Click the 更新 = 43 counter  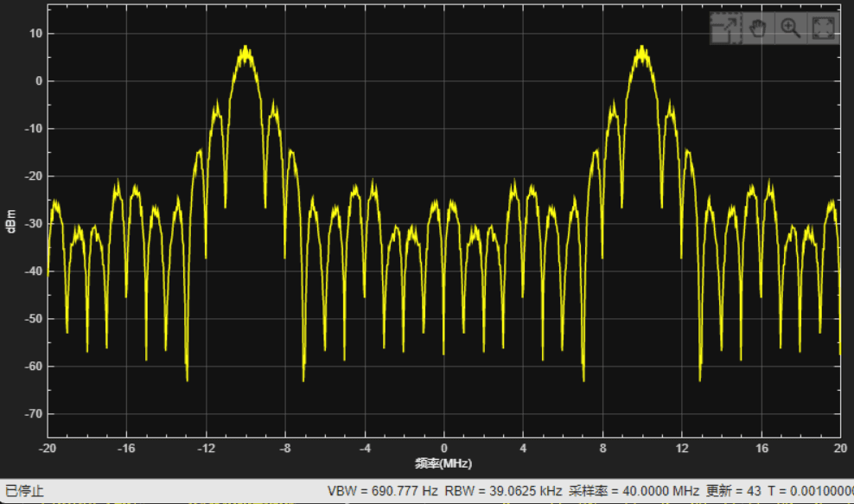[x=733, y=491]
